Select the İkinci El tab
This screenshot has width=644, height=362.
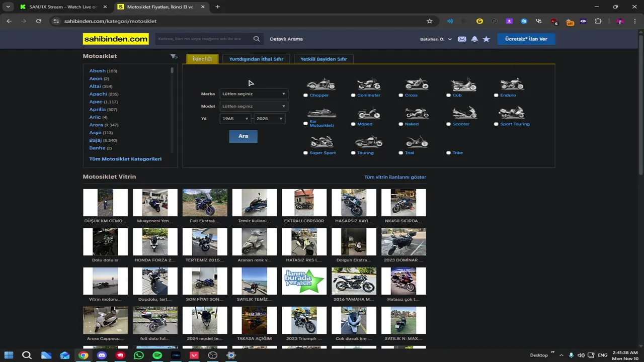(x=202, y=59)
